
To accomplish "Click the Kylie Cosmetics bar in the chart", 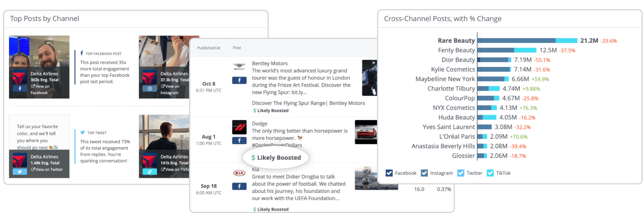I will click(494, 69).
